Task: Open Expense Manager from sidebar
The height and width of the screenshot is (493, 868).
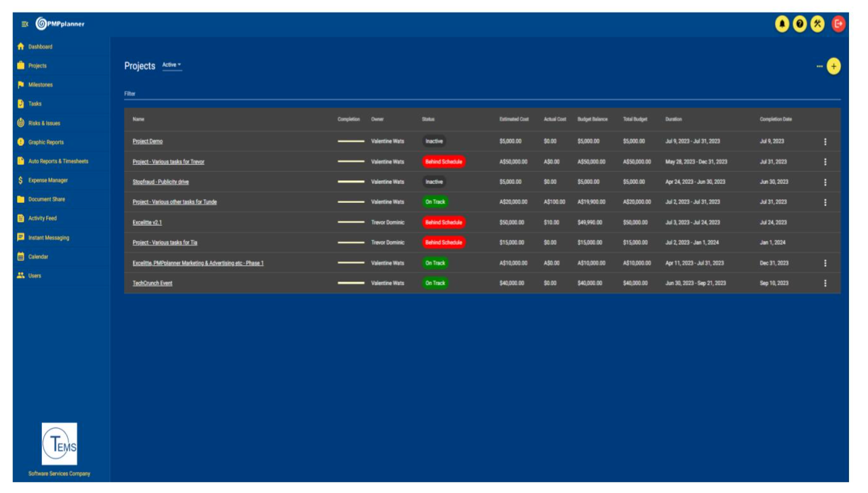Action: pyautogui.click(x=47, y=180)
